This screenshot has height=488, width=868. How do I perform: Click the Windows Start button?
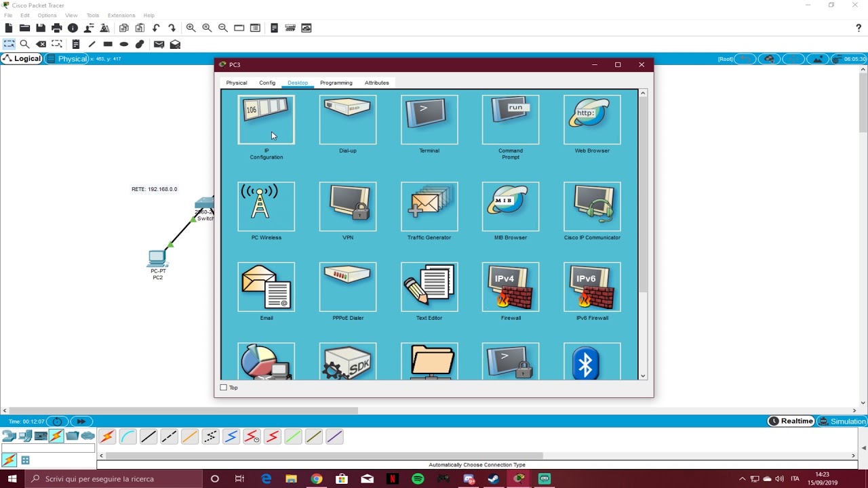pos(12,479)
